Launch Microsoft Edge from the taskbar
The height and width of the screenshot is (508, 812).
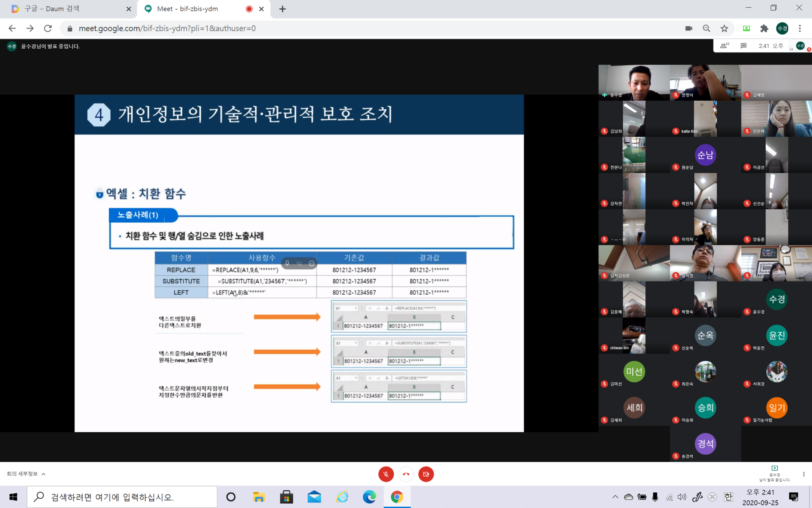coord(369,497)
